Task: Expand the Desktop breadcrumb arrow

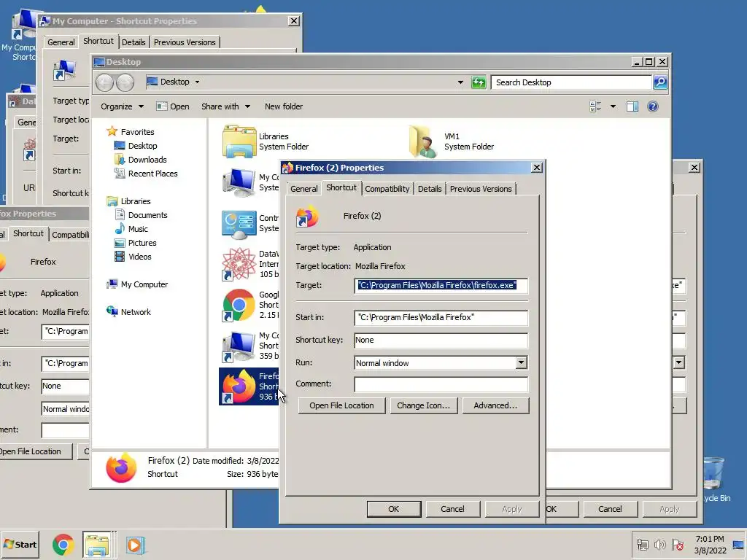Action: coord(197,82)
